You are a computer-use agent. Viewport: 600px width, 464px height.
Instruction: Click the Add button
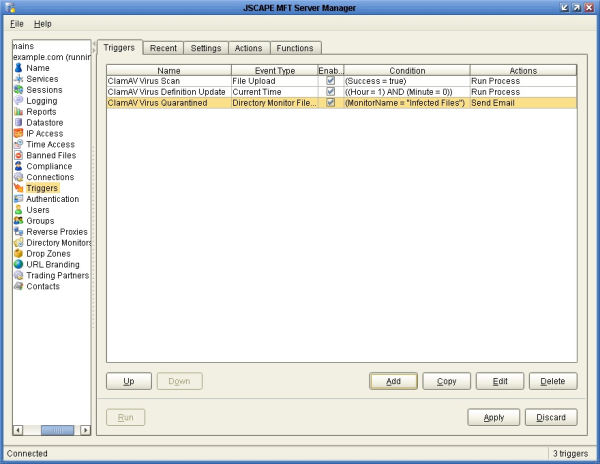pyautogui.click(x=393, y=381)
